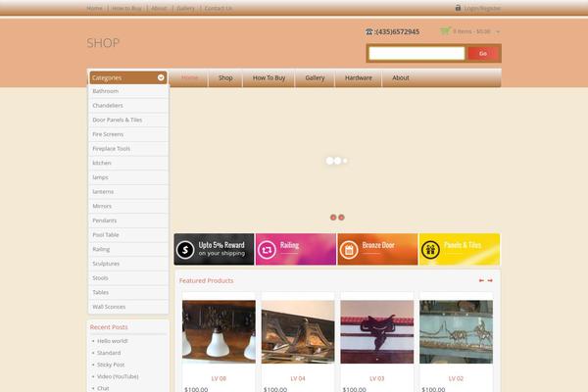This screenshot has width=588, height=392.
Task: Click Contact Us in top bar
Action: click(219, 8)
